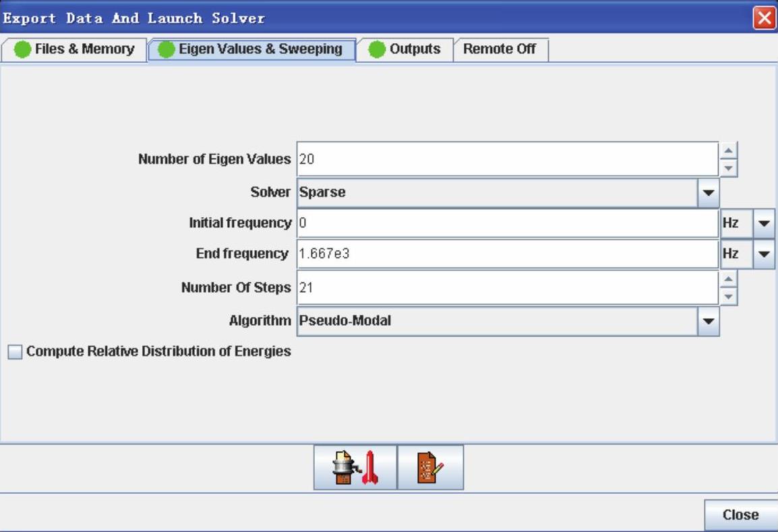The height and width of the screenshot is (532, 778).
Task: Click the red close X in title bar
Action: 765,18
